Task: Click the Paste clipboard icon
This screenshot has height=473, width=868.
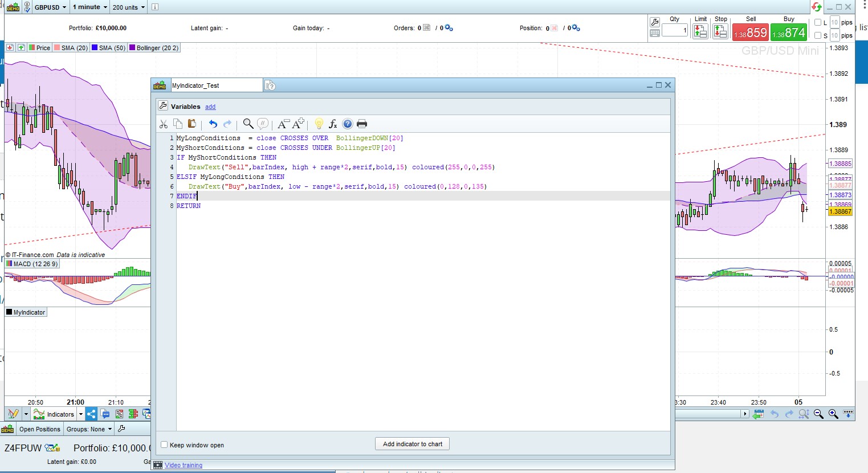Action: click(x=192, y=124)
